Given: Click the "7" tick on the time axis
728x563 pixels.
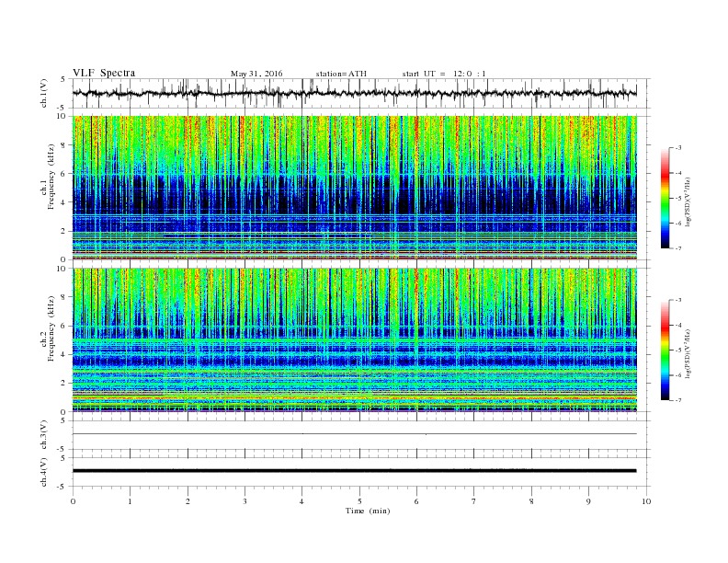Looking at the screenshot, I should coord(473,501).
